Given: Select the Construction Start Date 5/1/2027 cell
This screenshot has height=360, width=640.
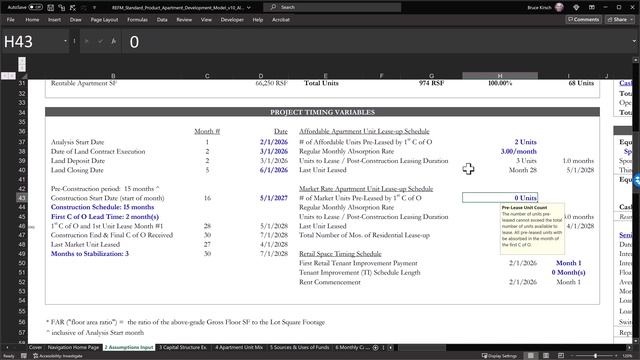Looking at the screenshot, I should click(274, 198).
